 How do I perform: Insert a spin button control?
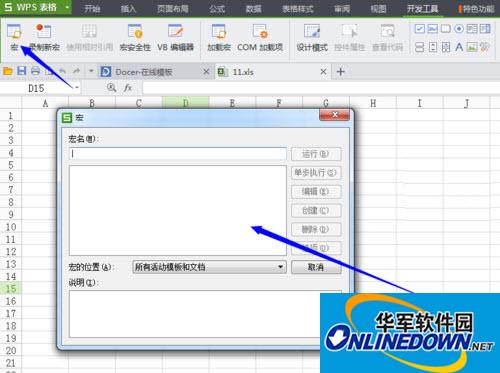pyautogui.click(x=433, y=47)
